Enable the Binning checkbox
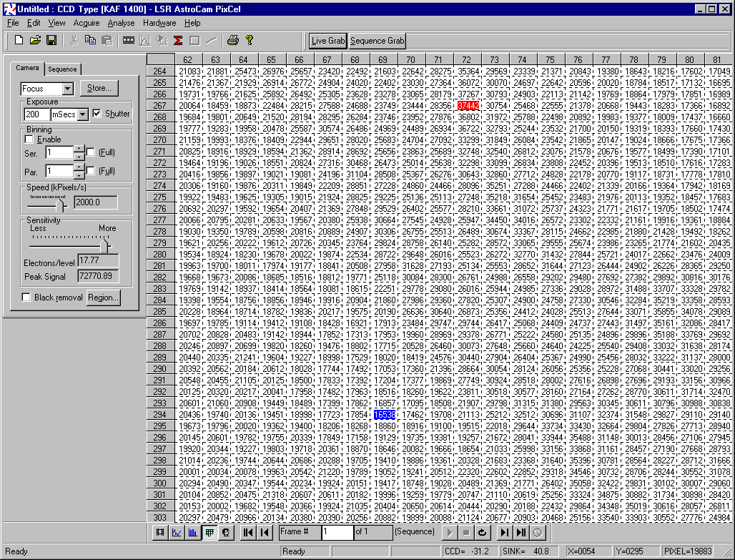 pos(29,139)
